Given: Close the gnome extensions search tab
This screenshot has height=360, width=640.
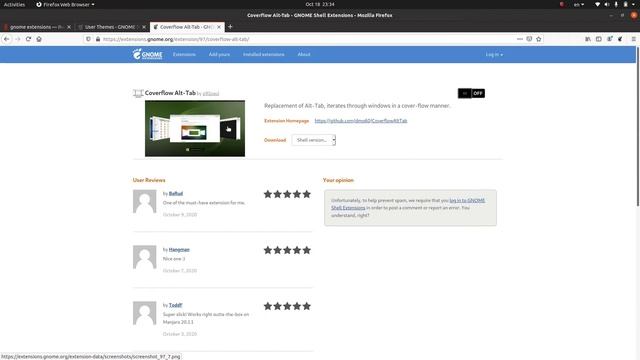Looking at the screenshot, I should point(69,27).
